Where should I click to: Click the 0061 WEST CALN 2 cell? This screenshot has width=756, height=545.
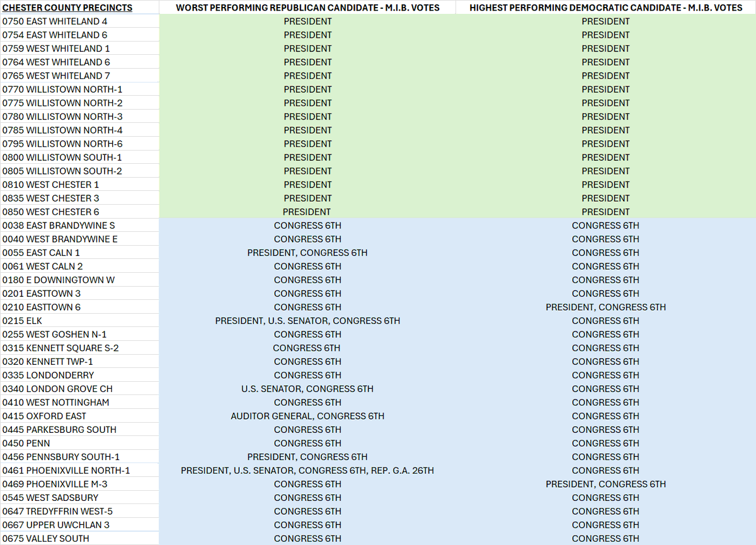click(79, 267)
